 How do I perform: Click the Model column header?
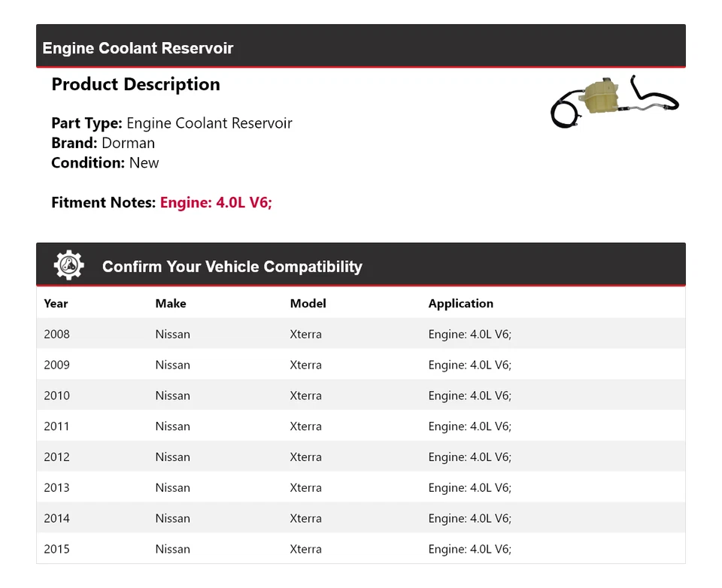click(x=308, y=304)
